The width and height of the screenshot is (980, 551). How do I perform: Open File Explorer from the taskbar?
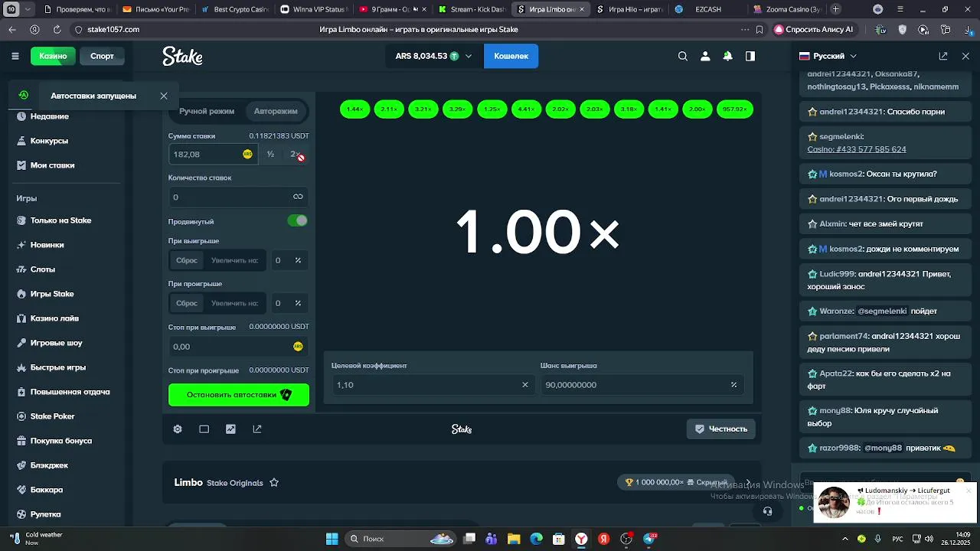(x=514, y=539)
